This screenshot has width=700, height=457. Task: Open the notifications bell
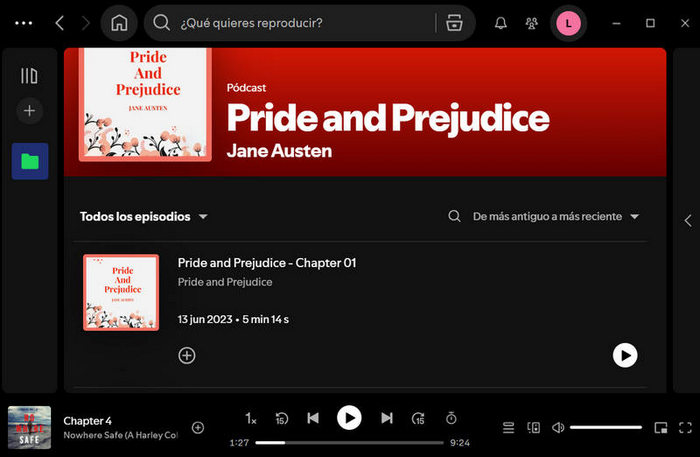(500, 23)
